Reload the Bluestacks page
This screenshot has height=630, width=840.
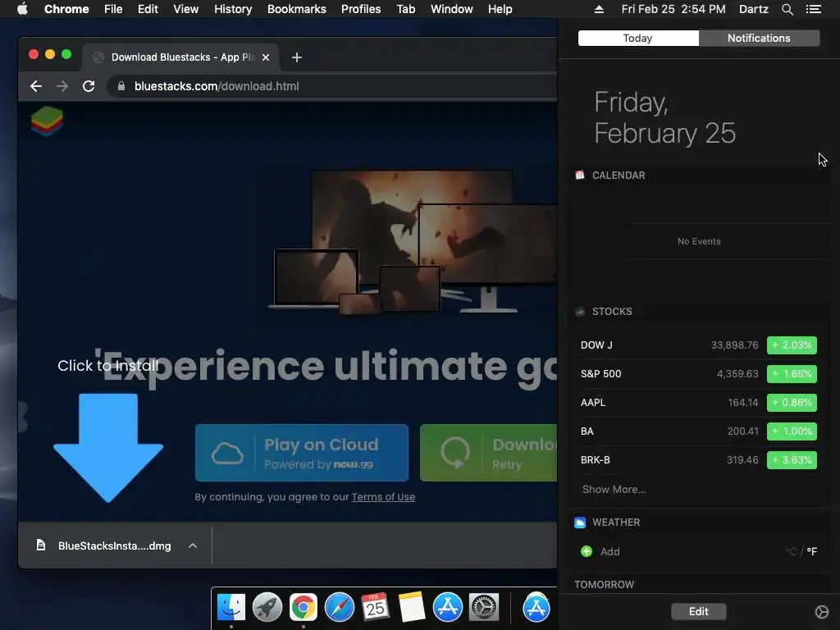tap(89, 86)
